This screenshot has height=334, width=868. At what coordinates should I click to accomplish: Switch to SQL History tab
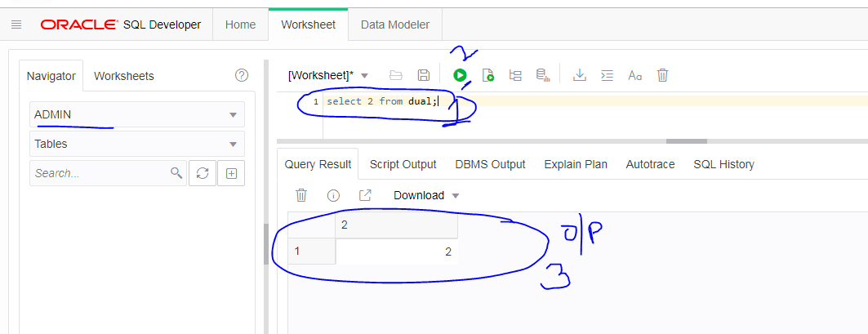pyautogui.click(x=723, y=164)
